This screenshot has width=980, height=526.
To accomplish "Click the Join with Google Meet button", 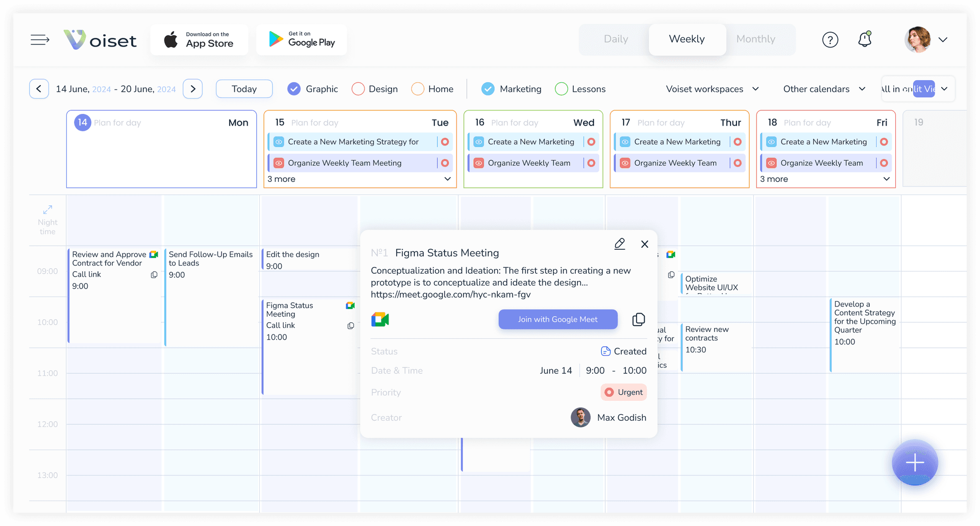I will (557, 319).
